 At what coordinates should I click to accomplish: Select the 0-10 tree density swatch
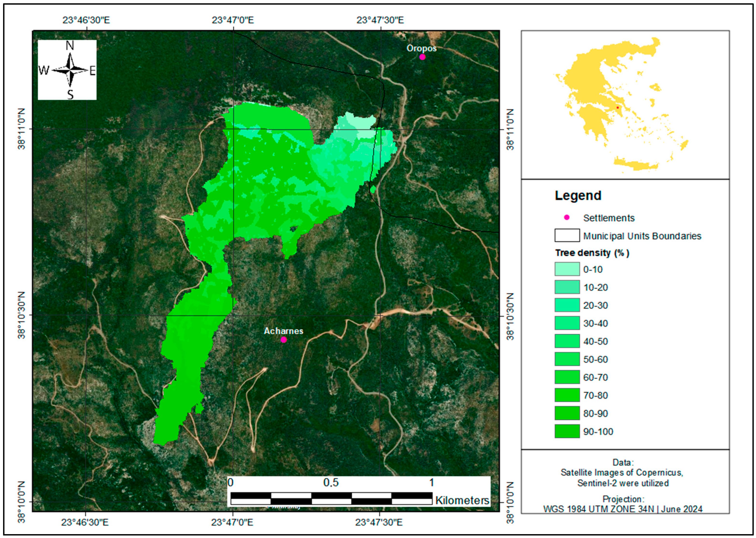[x=567, y=269]
